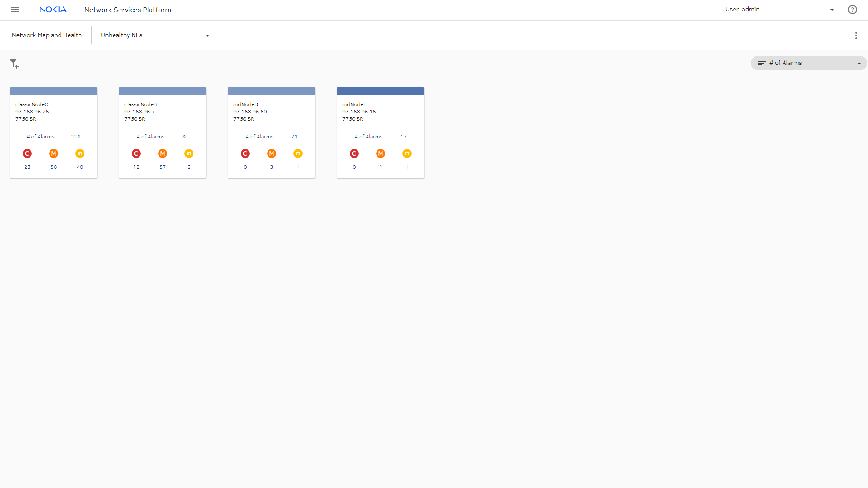The image size is (868, 488).
Task: Open the hamburger navigation menu
Action: tap(15, 10)
